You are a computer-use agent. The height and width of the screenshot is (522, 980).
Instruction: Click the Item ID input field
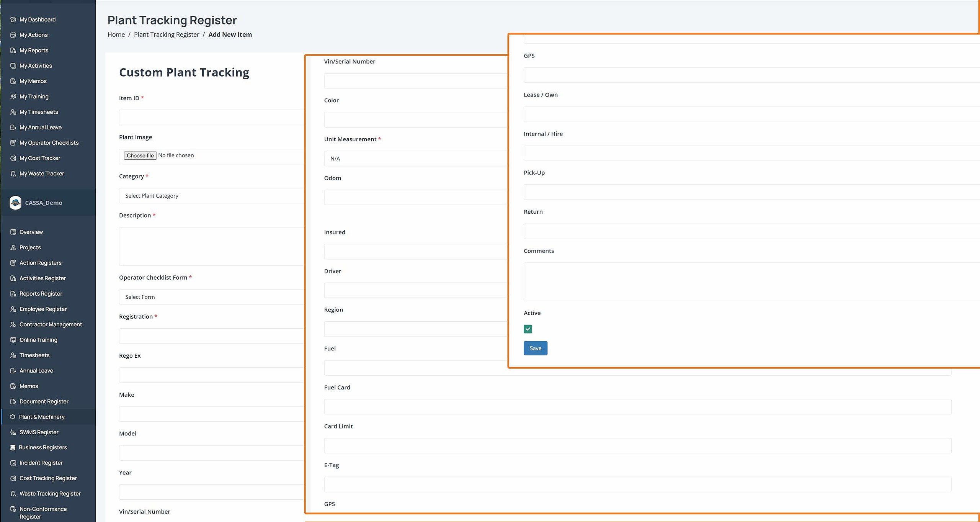coord(211,118)
